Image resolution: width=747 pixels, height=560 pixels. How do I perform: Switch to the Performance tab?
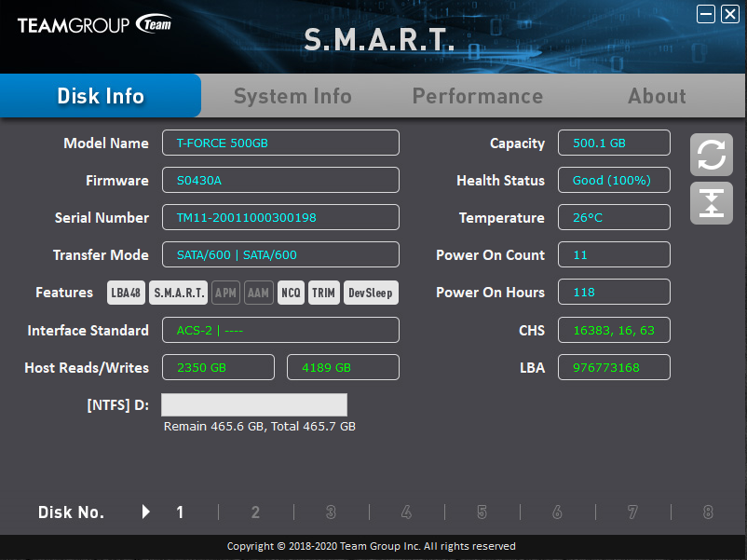tap(477, 96)
